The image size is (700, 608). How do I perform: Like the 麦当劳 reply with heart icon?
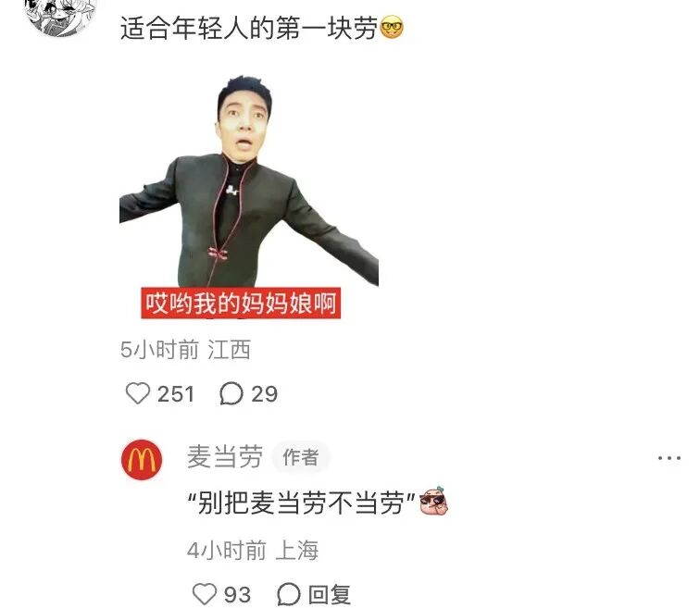(205, 594)
